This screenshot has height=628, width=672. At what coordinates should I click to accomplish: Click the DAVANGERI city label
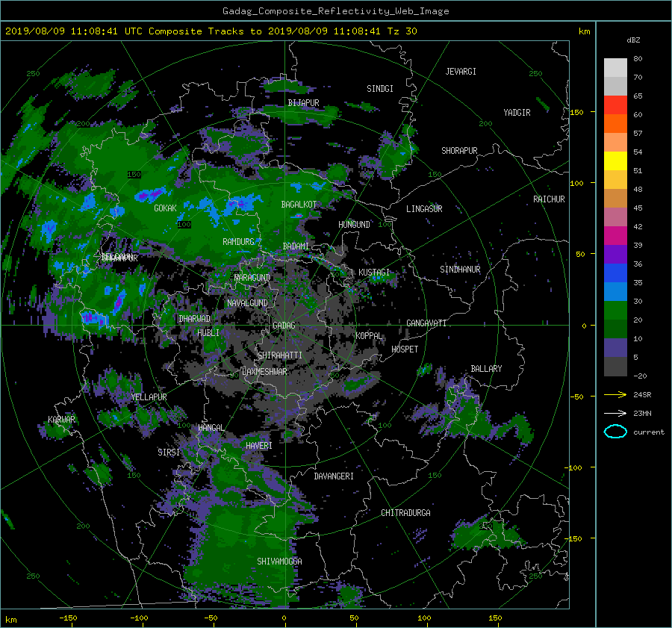[334, 476]
